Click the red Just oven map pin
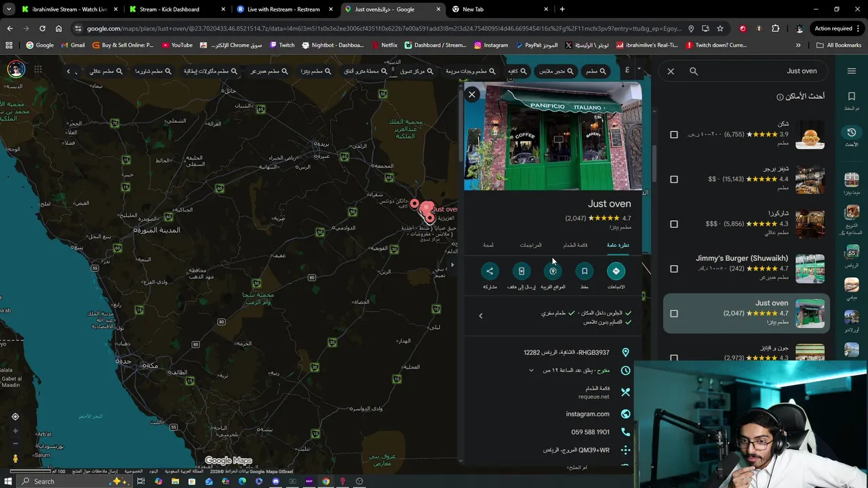Screen dimensions: 868x488 coord(427,211)
